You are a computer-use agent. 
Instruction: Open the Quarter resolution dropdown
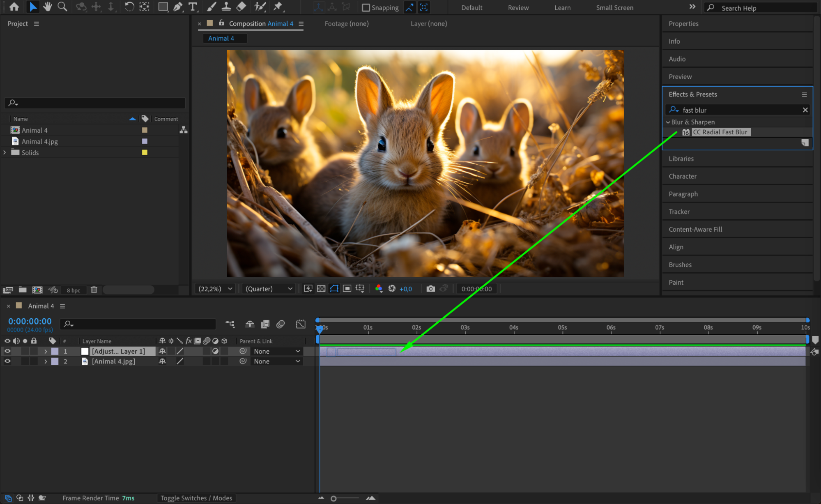click(269, 289)
